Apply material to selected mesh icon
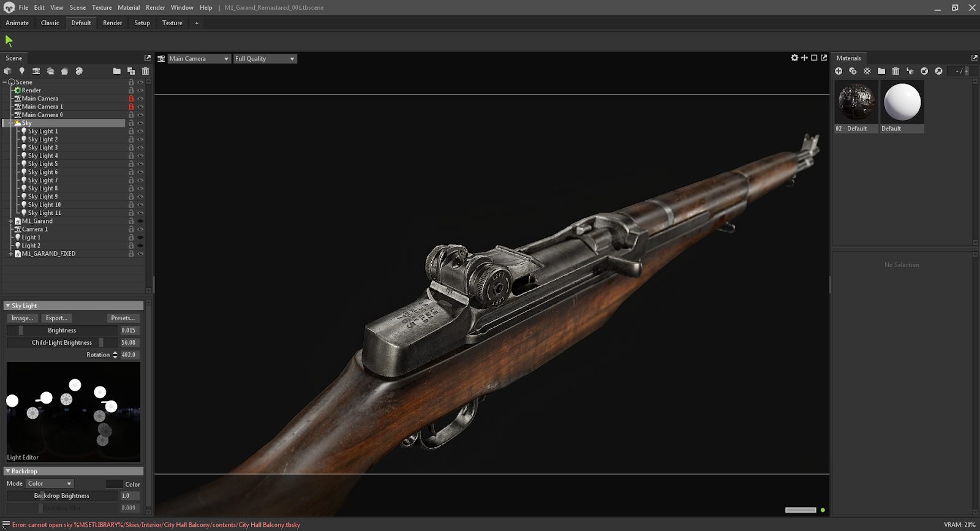The image size is (980, 531). 910,71
